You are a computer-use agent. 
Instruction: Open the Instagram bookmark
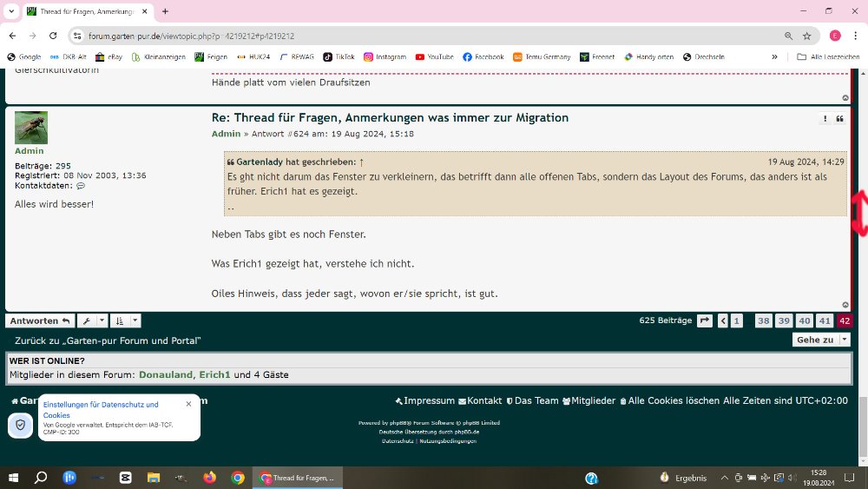pyautogui.click(x=385, y=56)
